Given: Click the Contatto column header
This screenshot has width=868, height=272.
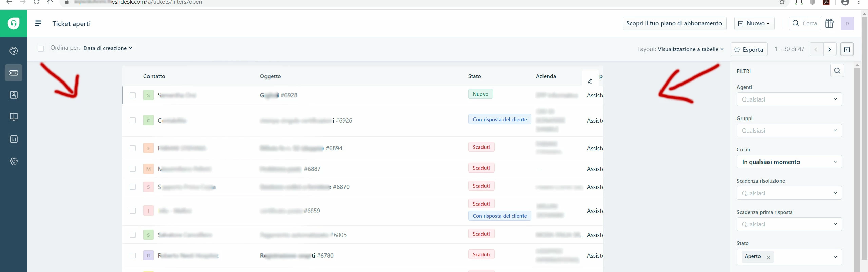Looking at the screenshot, I should [154, 76].
